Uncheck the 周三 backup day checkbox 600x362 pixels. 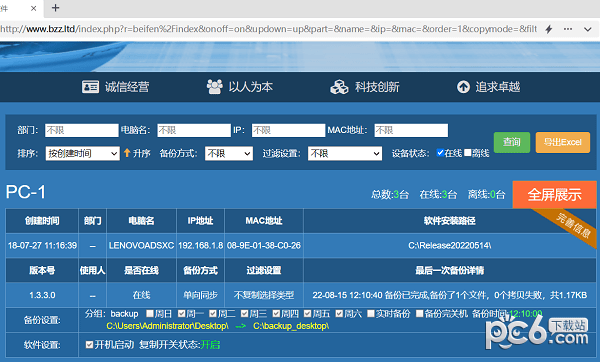pyautogui.click(x=245, y=314)
